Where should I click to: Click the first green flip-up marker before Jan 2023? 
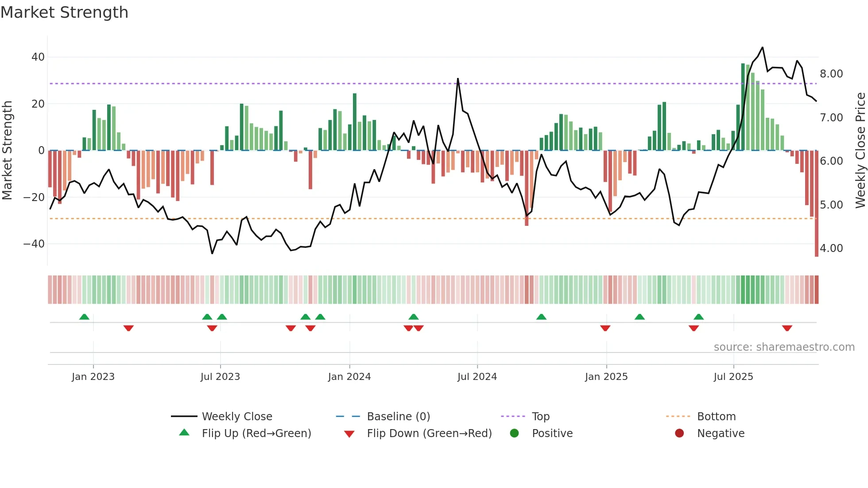tap(84, 317)
